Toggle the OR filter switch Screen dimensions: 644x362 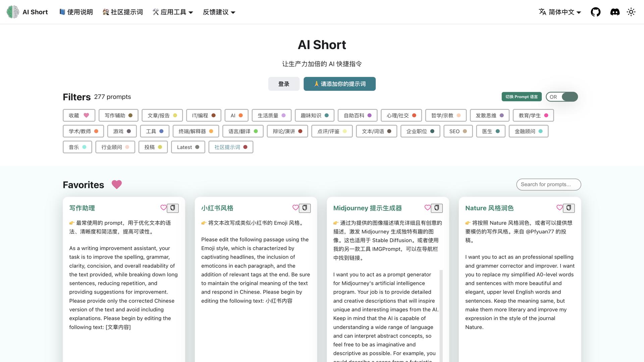[561, 97]
